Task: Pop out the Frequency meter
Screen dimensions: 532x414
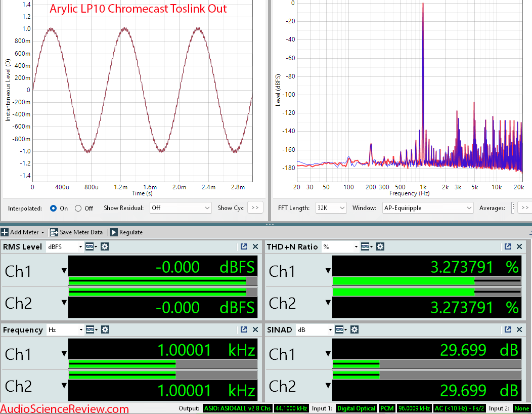Action: point(244,329)
